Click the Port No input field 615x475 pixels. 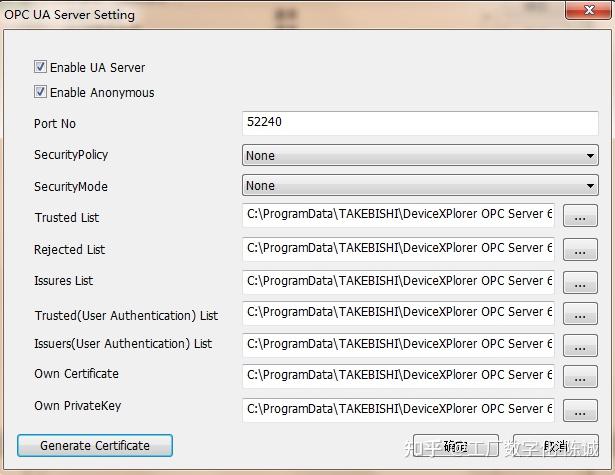[x=420, y=123]
